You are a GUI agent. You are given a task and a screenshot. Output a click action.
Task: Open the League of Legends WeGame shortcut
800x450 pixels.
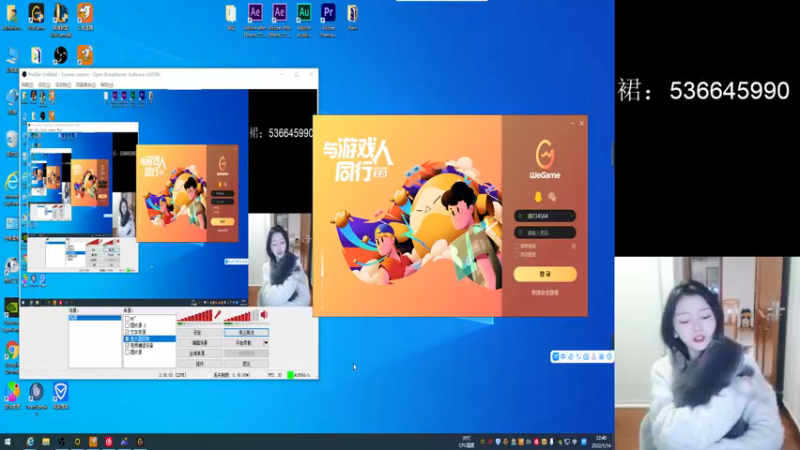60,19
